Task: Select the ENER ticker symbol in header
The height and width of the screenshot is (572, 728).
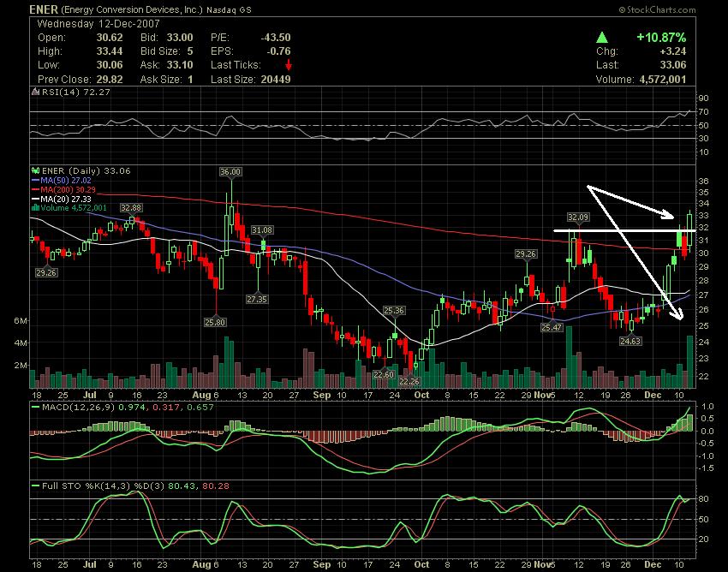Action: 44,9
